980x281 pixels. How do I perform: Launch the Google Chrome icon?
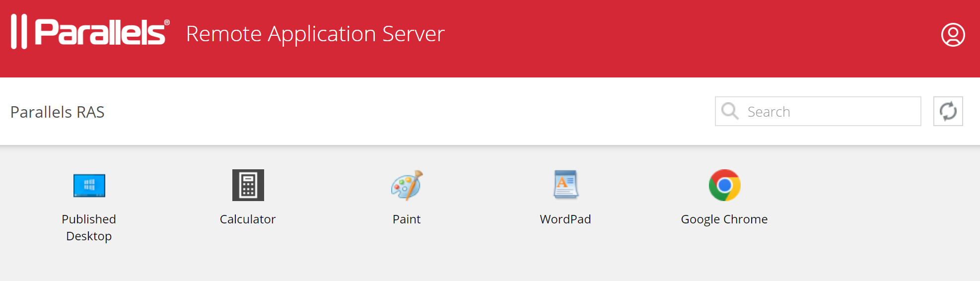tap(724, 185)
